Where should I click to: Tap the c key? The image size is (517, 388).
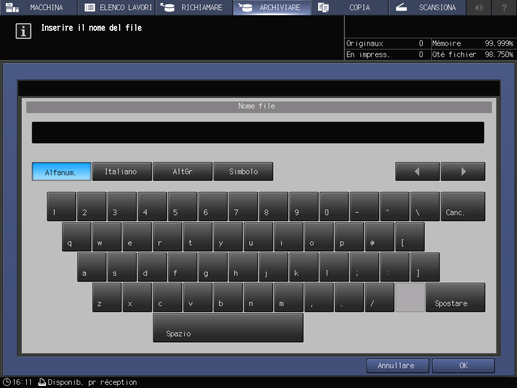(167, 297)
